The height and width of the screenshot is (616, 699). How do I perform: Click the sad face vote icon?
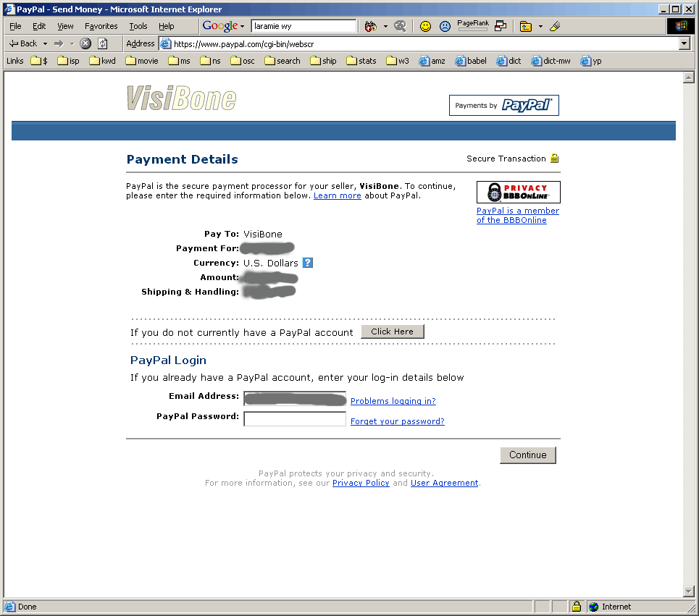click(445, 27)
